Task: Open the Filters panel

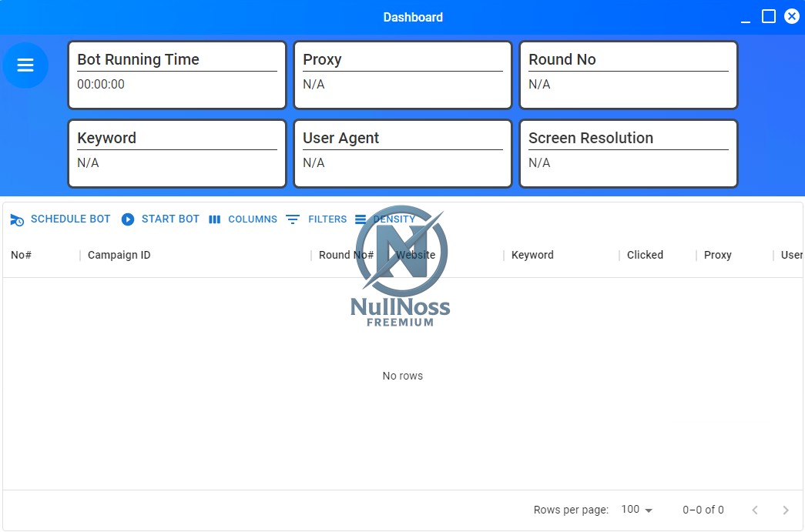Action: (x=317, y=219)
